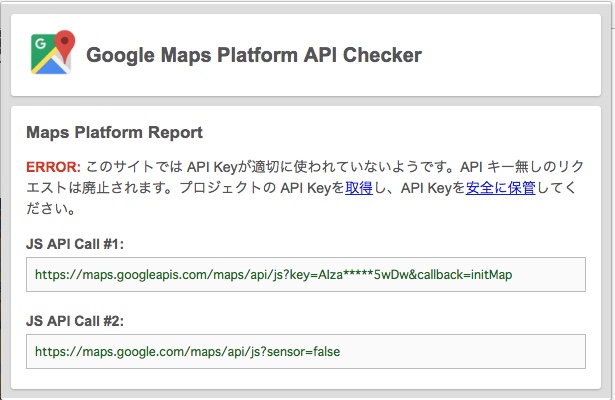Click the Google Maps logo icon
Viewport: 615px width, 400px height.
click(x=53, y=54)
